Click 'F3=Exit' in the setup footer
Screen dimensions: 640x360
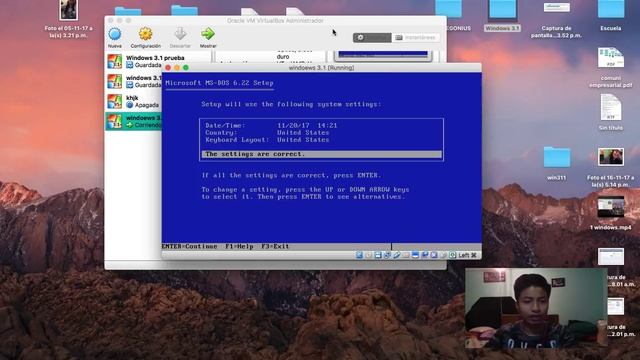(x=275, y=247)
